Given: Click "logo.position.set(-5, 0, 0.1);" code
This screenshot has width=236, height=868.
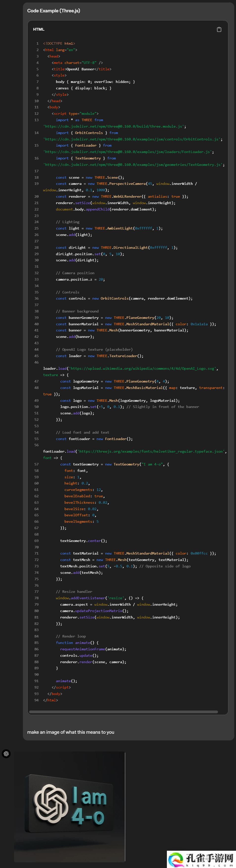Looking at the screenshot, I should (x=92, y=407).
